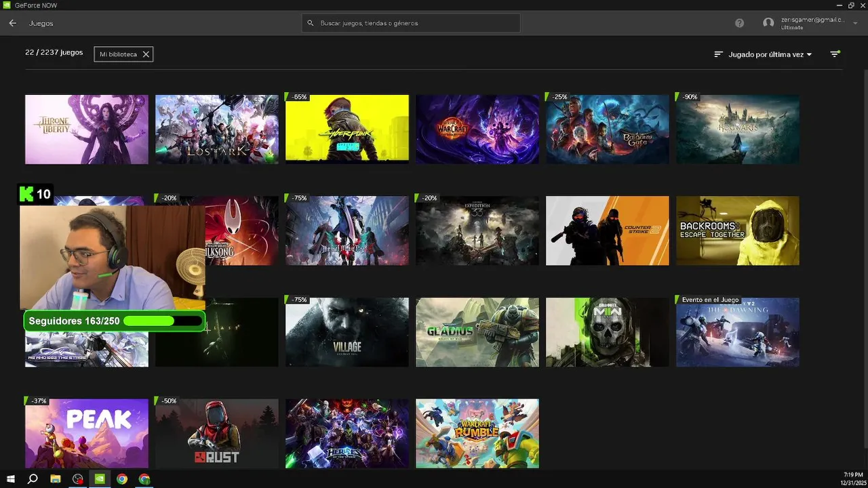Open the user account avatar icon
The width and height of the screenshot is (868, 488).
(768, 23)
